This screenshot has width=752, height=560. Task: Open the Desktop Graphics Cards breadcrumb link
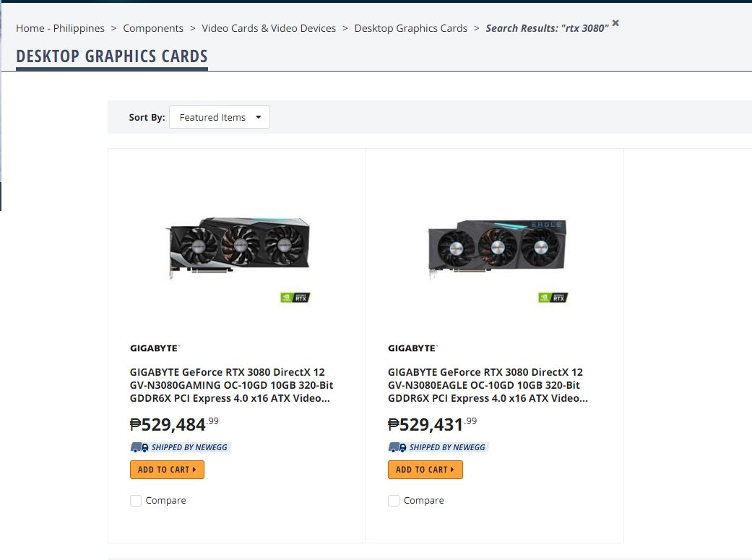click(x=410, y=27)
